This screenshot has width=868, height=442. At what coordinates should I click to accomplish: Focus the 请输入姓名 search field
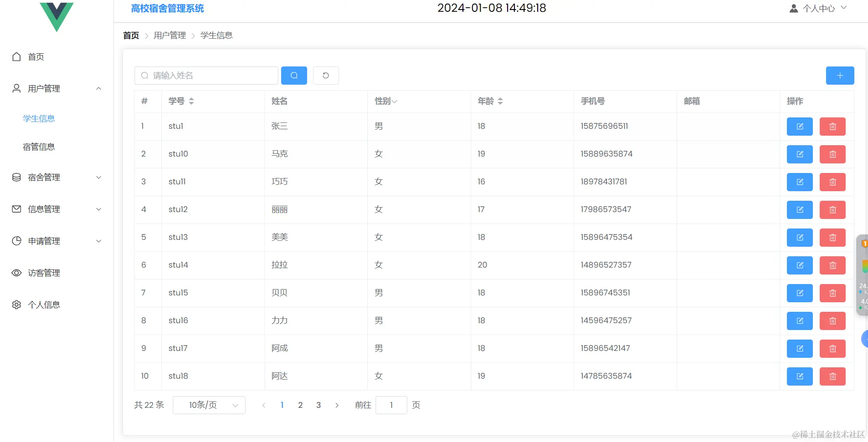pos(206,76)
